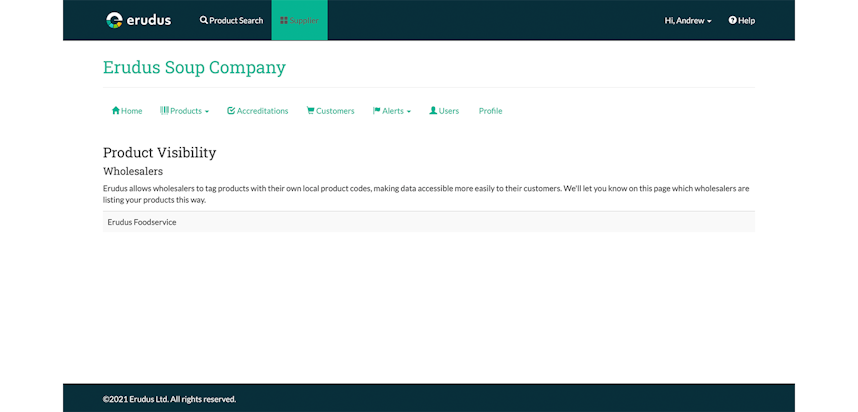The image size is (858, 412).
Task: Click the question mark Help icon
Action: pos(732,20)
